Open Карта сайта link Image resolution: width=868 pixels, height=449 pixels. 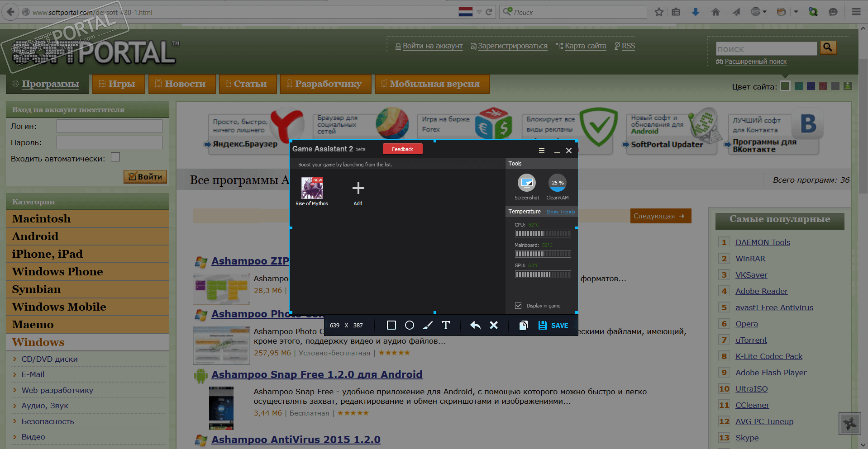pos(586,46)
